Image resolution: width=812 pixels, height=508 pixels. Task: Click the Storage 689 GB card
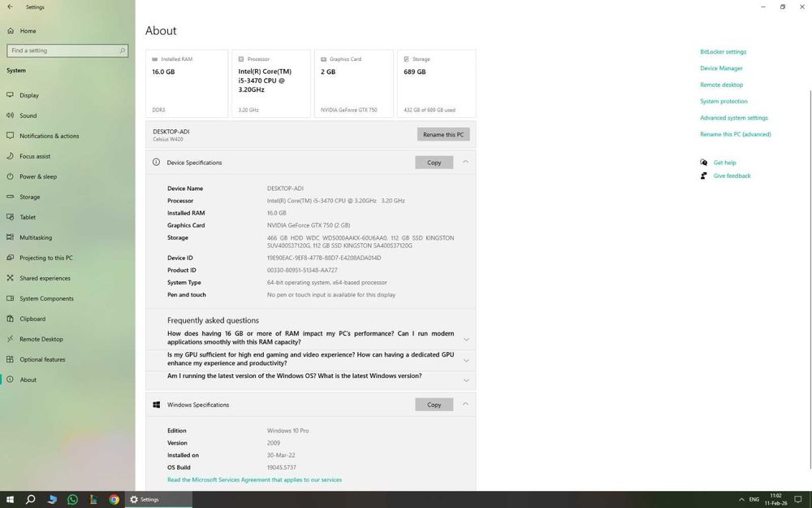pyautogui.click(x=437, y=84)
